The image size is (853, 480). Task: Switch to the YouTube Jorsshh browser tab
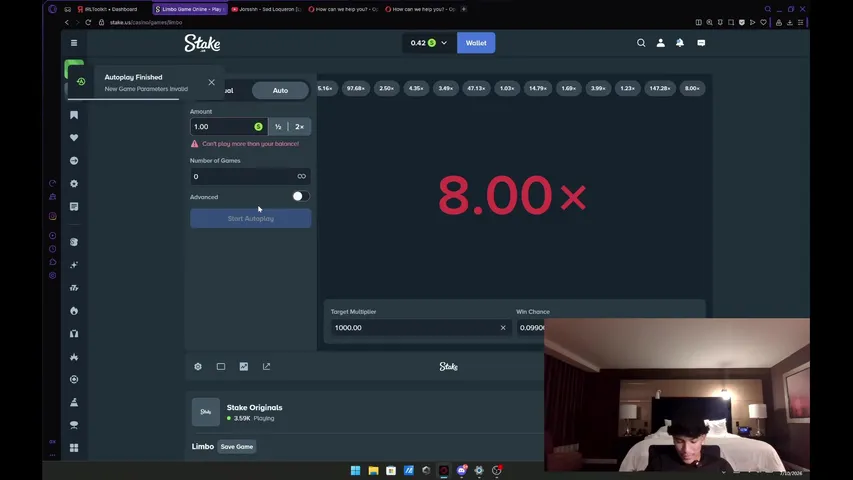[267, 9]
